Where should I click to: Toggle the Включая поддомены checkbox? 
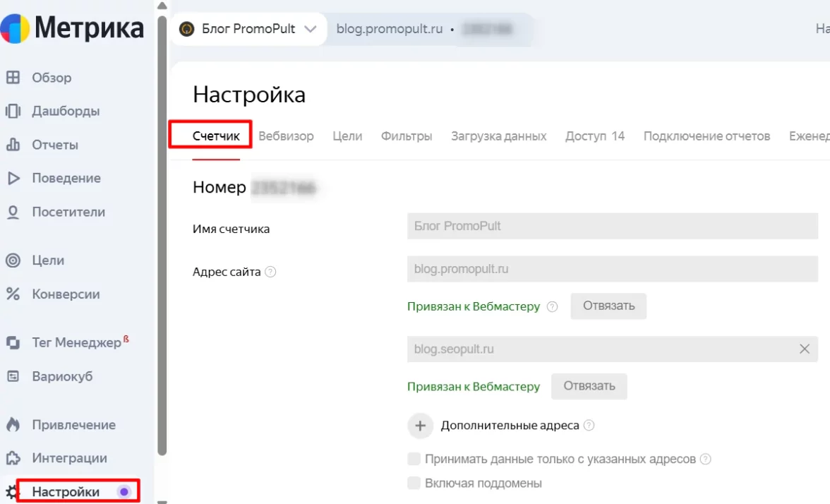[x=414, y=484]
